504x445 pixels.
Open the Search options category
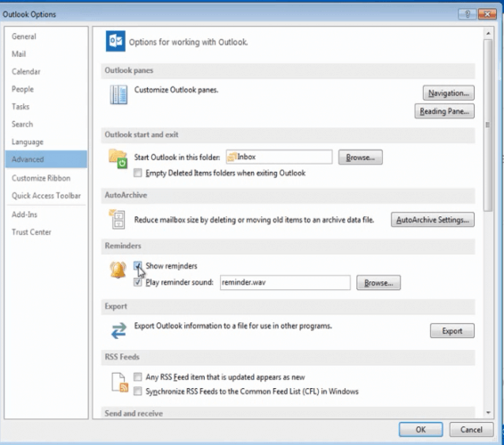point(46,124)
